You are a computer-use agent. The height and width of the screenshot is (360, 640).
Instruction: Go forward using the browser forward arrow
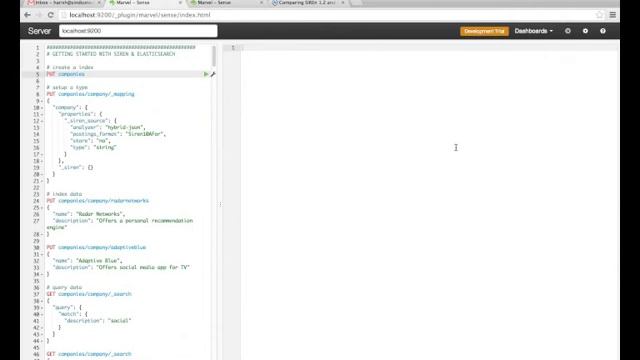click(39, 15)
